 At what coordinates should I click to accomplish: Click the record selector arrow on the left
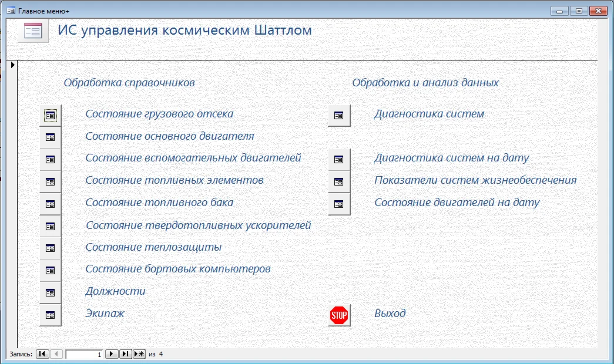point(12,65)
